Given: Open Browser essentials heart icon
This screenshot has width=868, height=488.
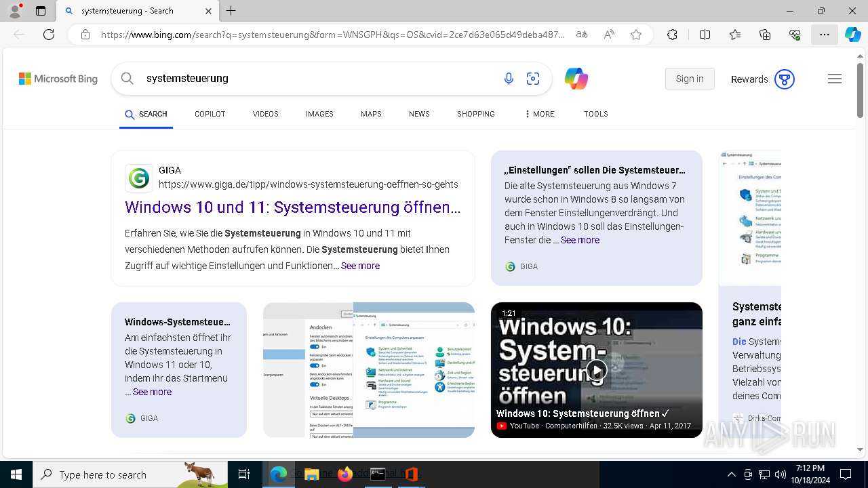Looking at the screenshot, I should click(795, 35).
